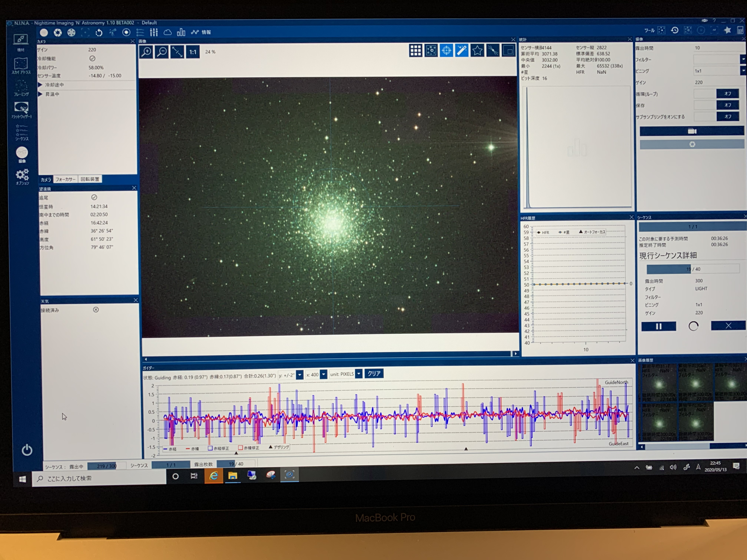Switch to the フォーカサー tab
The image size is (747, 560).
[65, 179]
